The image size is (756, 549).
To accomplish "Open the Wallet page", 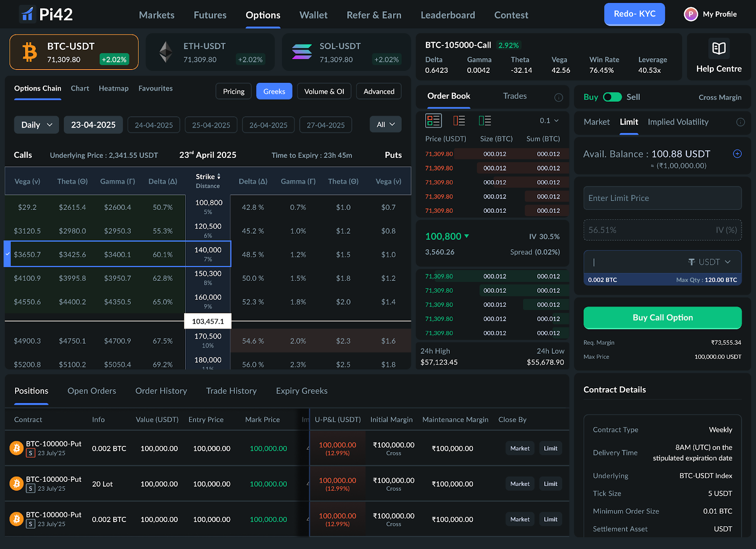I will click(313, 15).
